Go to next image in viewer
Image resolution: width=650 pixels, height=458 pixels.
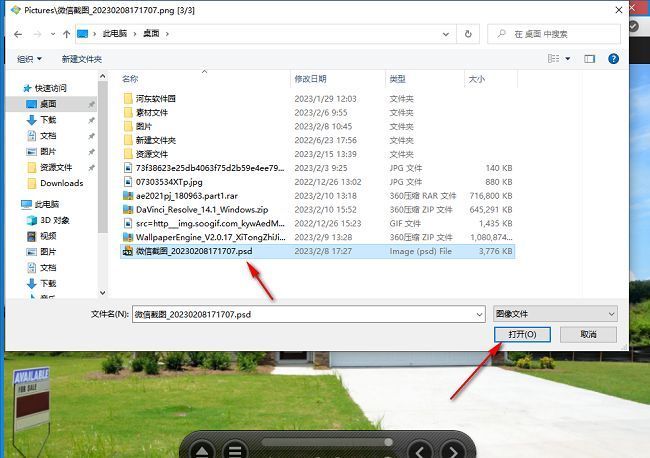452,449
